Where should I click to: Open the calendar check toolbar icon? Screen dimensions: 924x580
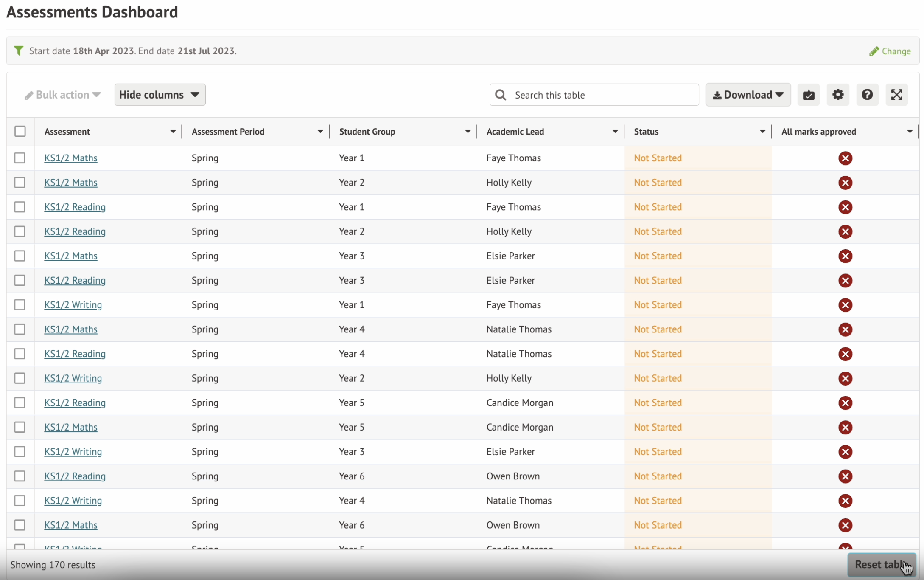(809, 95)
